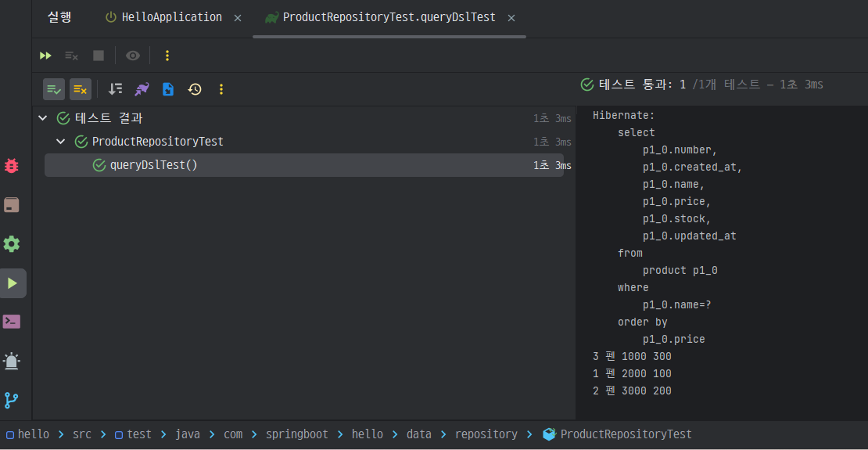Image resolution: width=868 pixels, height=450 pixels.
Task: Switch to the HelloApplication tab
Action: click(x=171, y=17)
